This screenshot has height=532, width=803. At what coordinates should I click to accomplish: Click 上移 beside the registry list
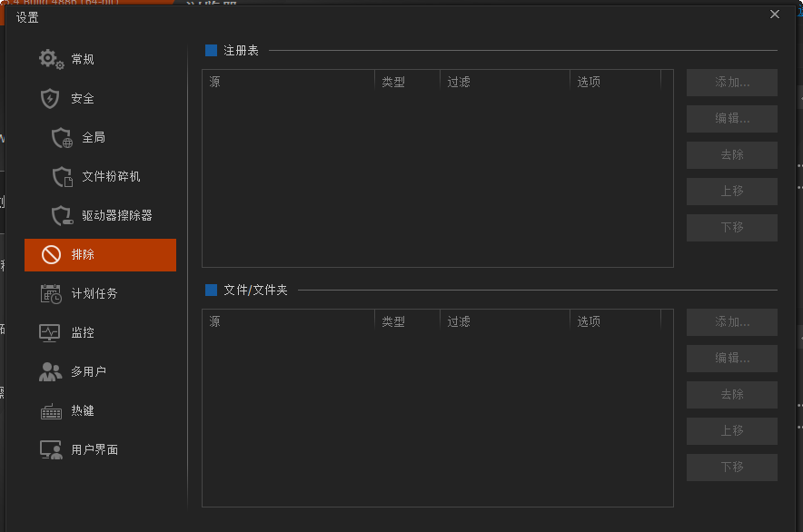tap(731, 192)
